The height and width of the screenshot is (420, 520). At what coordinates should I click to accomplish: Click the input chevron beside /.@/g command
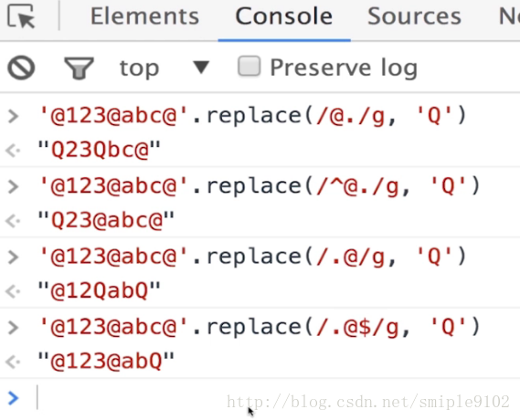click(x=14, y=257)
